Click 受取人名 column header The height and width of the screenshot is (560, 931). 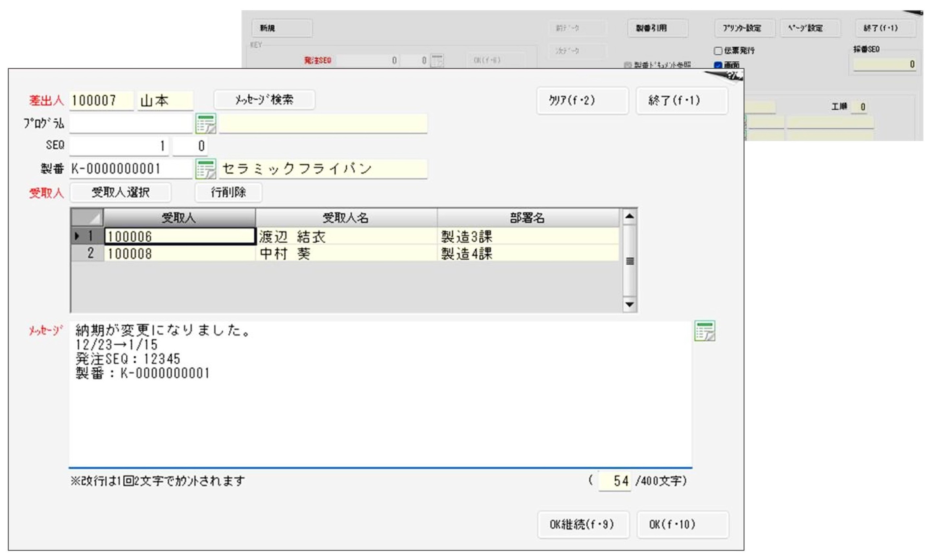click(x=346, y=217)
